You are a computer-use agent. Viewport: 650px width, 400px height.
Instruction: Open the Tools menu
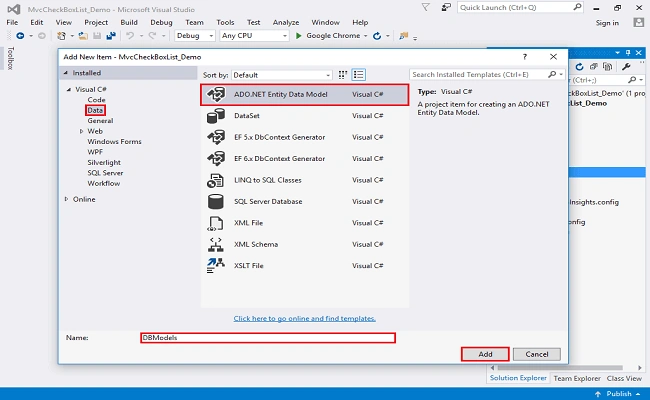point(225,22)
